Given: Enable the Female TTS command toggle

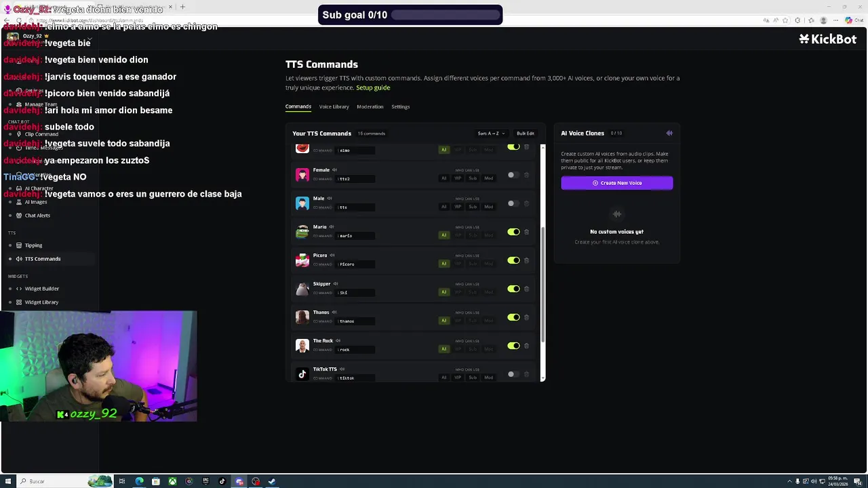Looking at the screenshot, I should tap(513, 175).
